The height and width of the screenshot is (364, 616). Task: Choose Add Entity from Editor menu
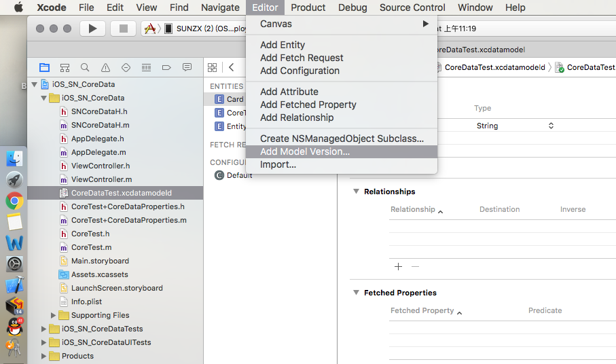click(342, 45)
